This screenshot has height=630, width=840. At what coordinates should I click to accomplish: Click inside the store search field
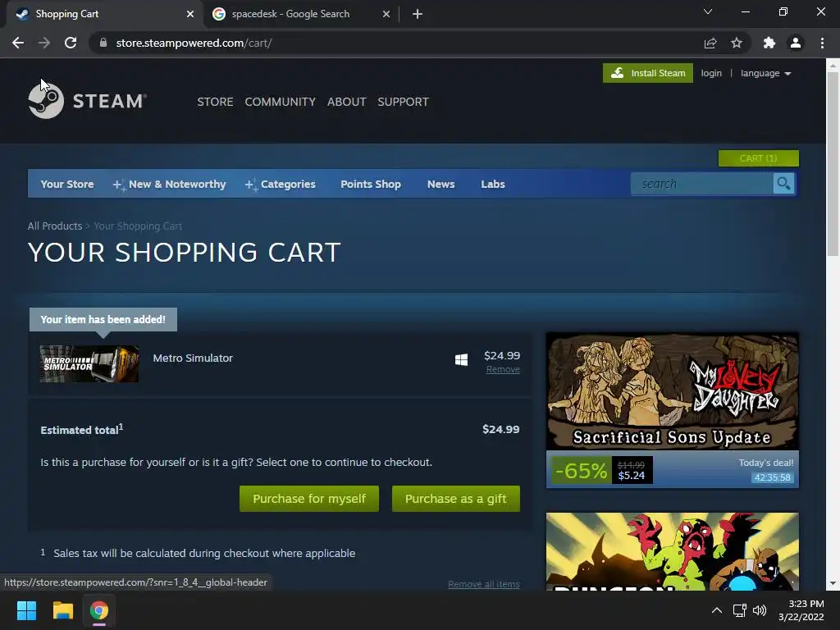pos(702,184)
